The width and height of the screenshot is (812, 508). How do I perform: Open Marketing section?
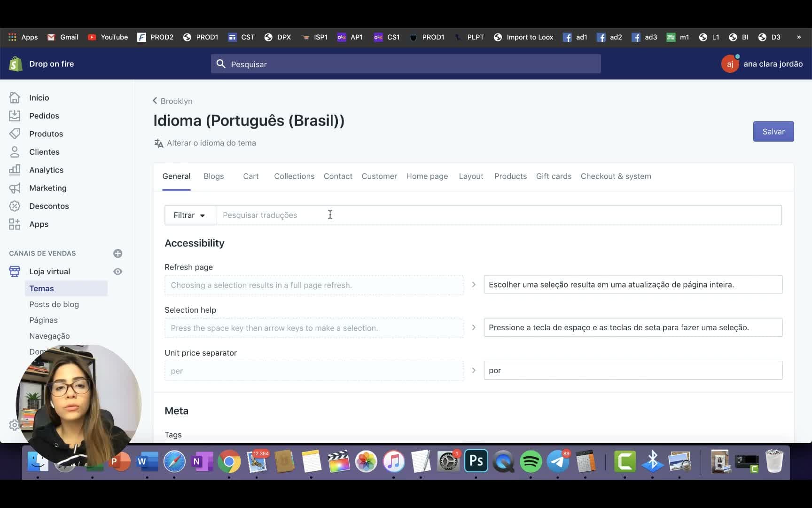48,188
